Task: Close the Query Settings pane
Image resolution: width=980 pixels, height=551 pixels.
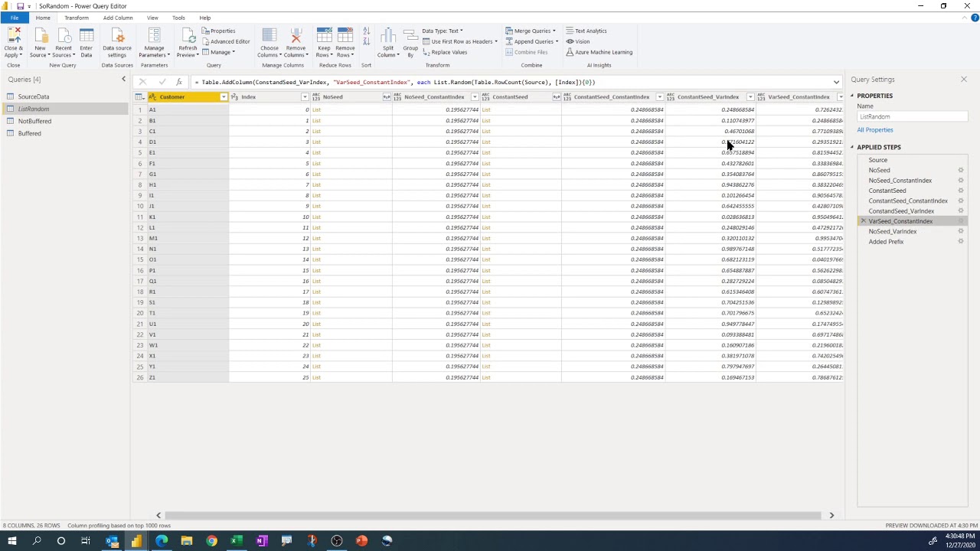Action: click(x=964, y=80)
